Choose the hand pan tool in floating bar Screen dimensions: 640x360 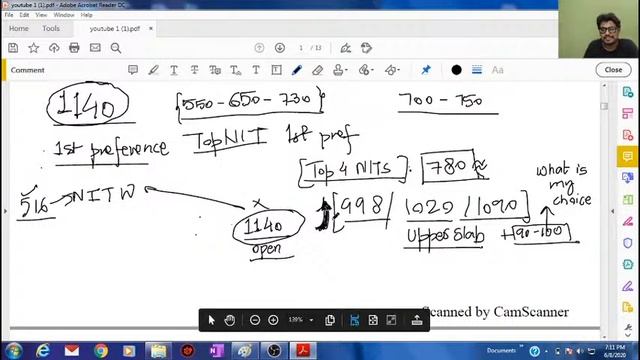[230, 320]
